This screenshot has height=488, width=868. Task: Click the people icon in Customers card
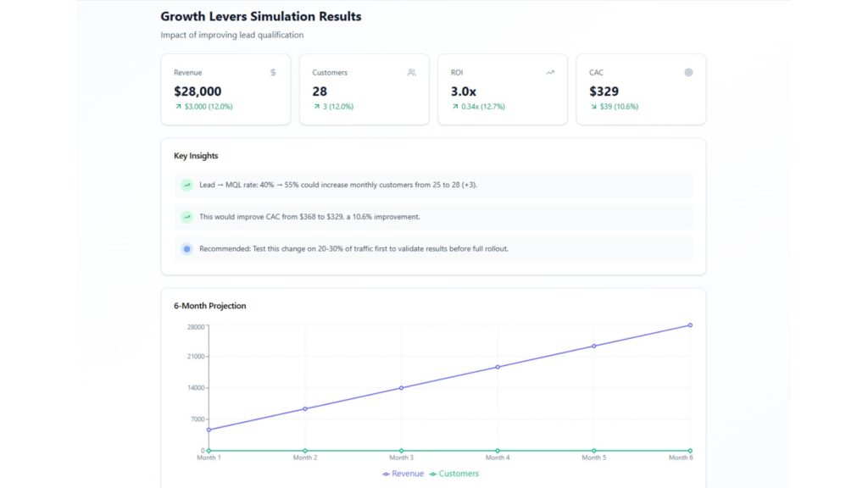click(411, 73)
